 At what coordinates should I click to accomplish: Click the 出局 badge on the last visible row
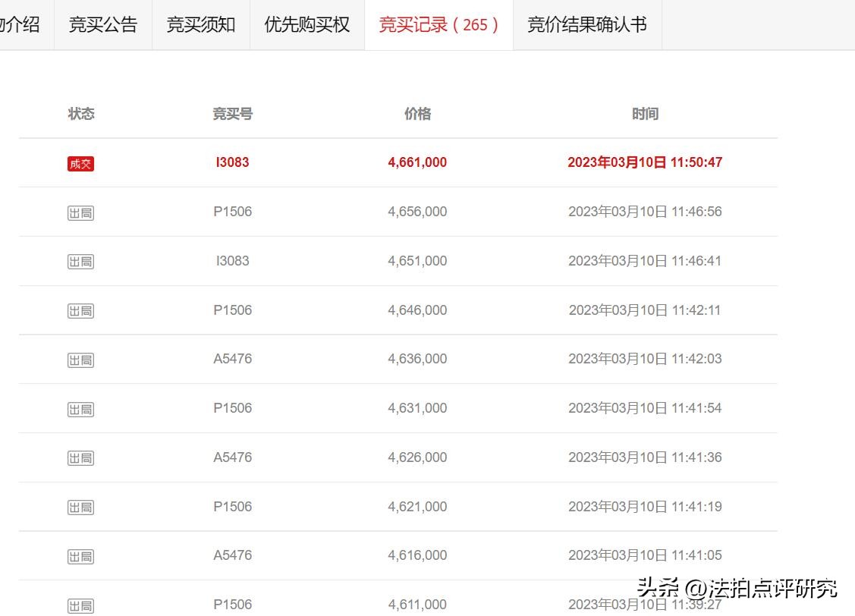click(80, 605)
